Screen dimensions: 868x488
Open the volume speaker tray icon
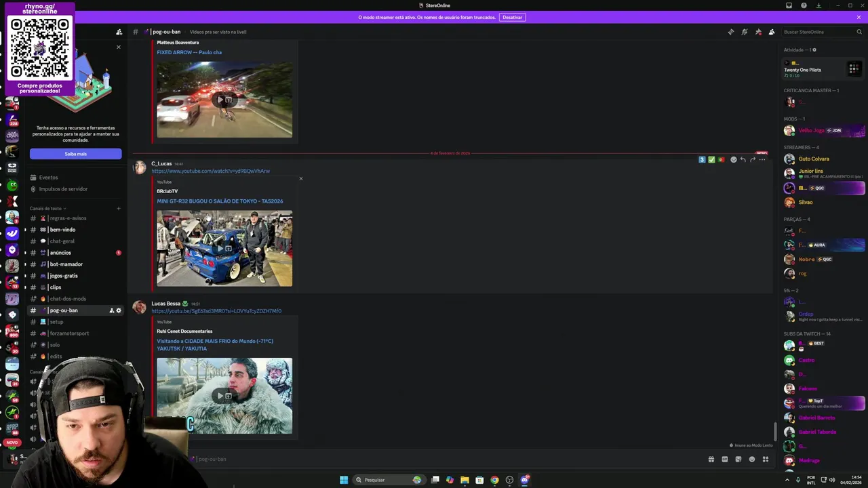point(832,480)
